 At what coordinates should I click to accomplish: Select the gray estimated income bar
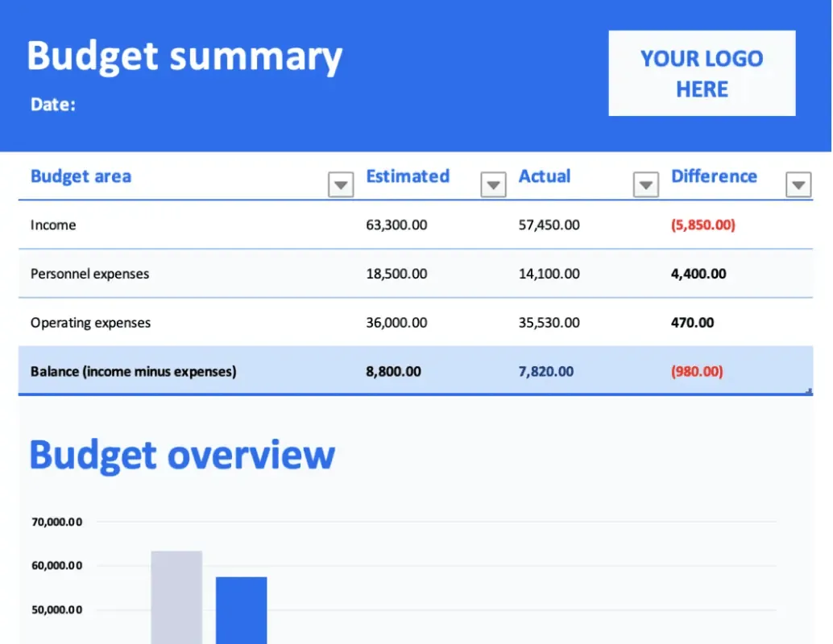coord(176,597)
